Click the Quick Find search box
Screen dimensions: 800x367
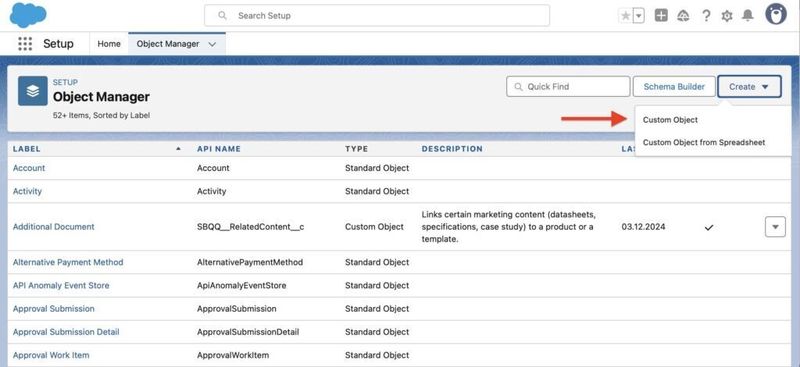pyautogui.click(x=568, y=87)
